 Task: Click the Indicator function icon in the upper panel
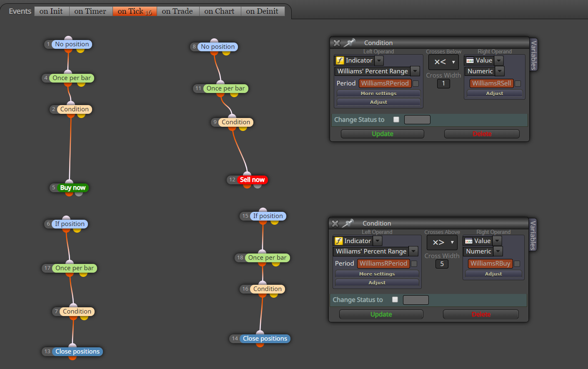pyautogui.click(x=340, y=60)
